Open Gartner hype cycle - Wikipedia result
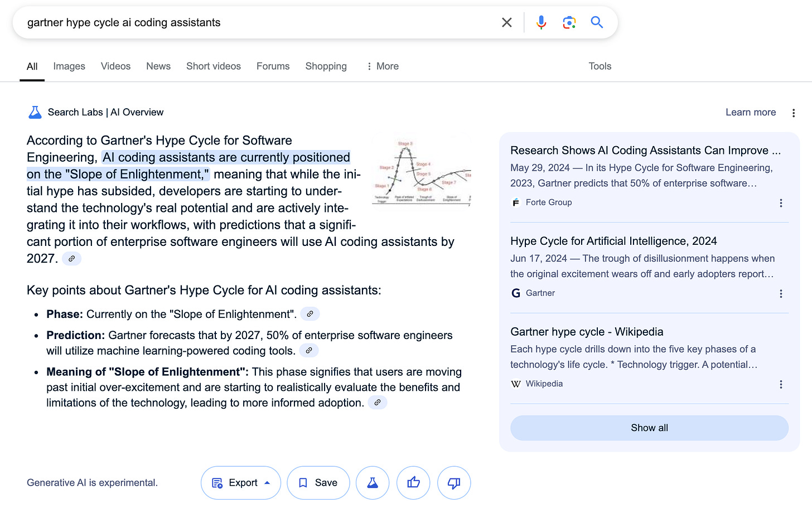 [587, 332]
